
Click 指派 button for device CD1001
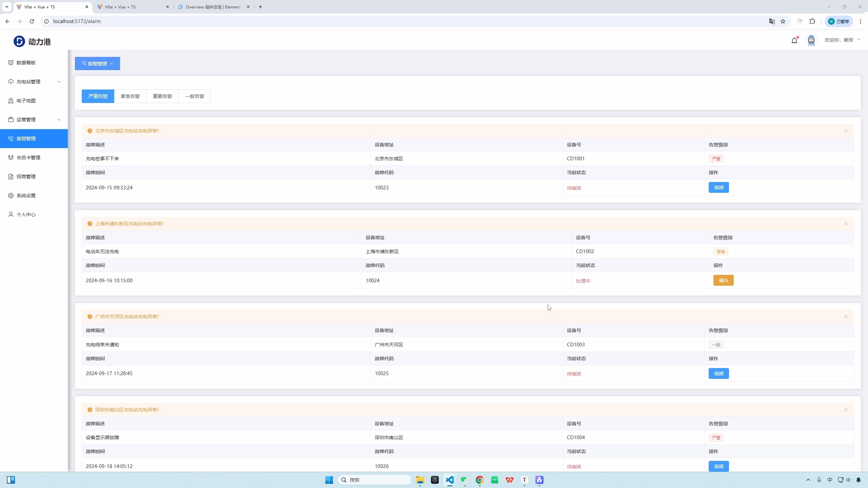(718, 187)
